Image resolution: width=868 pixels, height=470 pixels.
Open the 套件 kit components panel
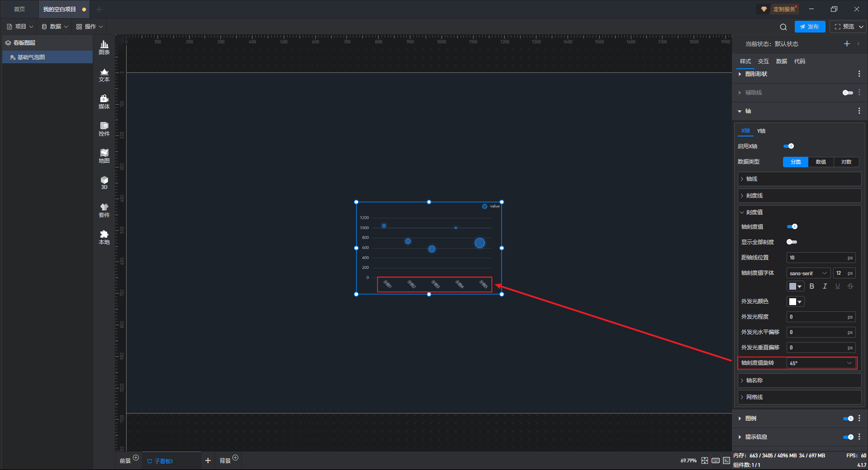[x=104, y=210]
